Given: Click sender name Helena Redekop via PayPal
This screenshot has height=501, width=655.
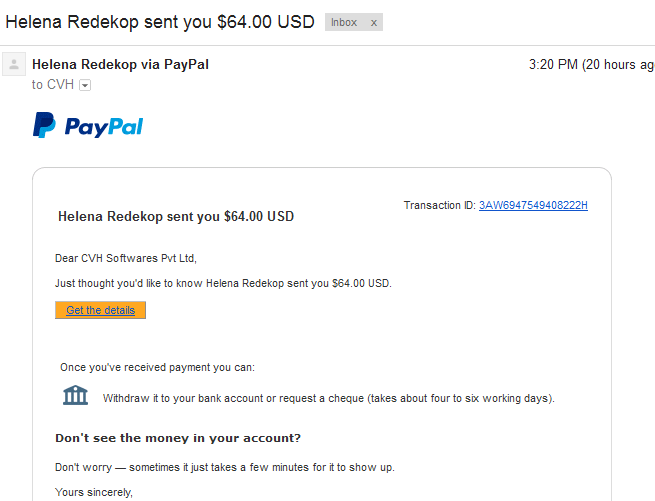Looking at the screenshot, I should coord(120,64).
